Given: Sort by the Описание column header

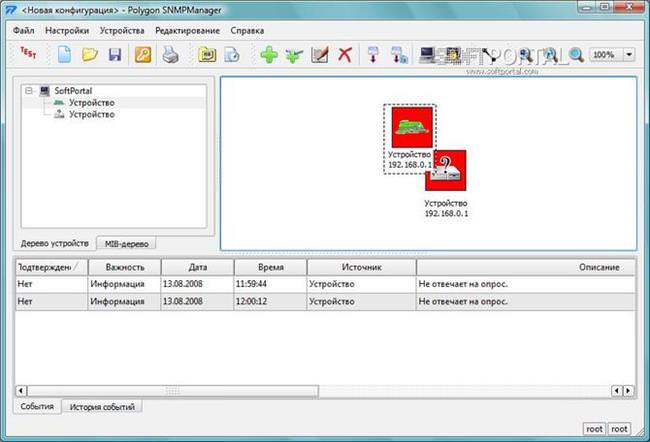Looking at the screenshot, I should click(x=526, y=267).
